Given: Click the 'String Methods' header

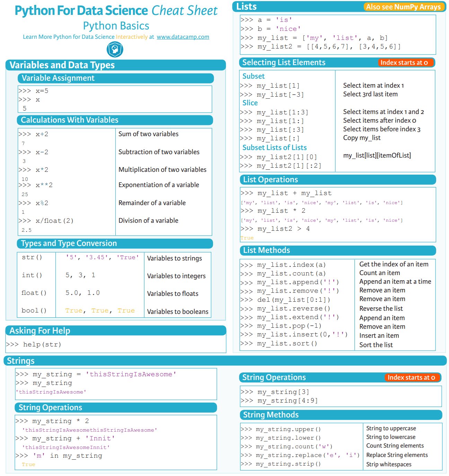Looking at the screenshot, I should pos(341,415).
